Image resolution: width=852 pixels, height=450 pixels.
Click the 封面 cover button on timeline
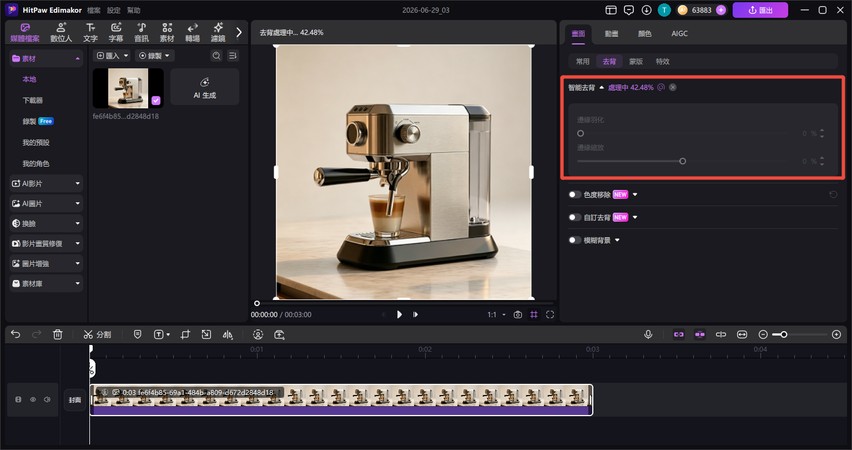point(75,400)
